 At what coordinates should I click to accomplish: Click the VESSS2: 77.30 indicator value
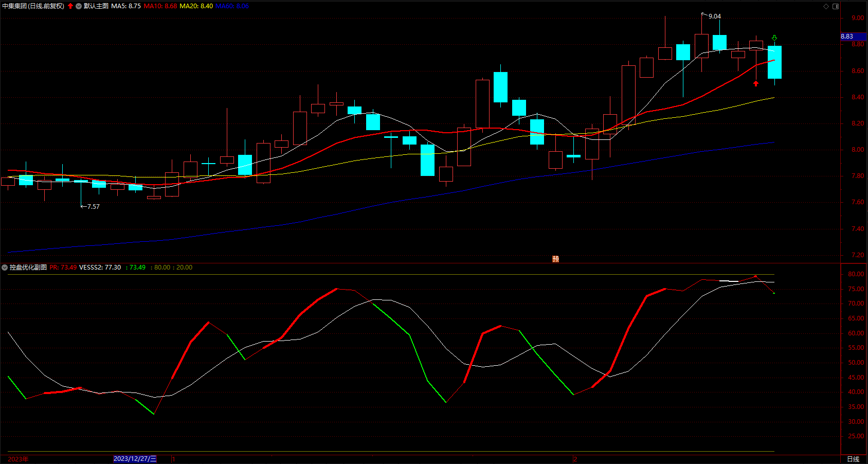click(100, 267)
